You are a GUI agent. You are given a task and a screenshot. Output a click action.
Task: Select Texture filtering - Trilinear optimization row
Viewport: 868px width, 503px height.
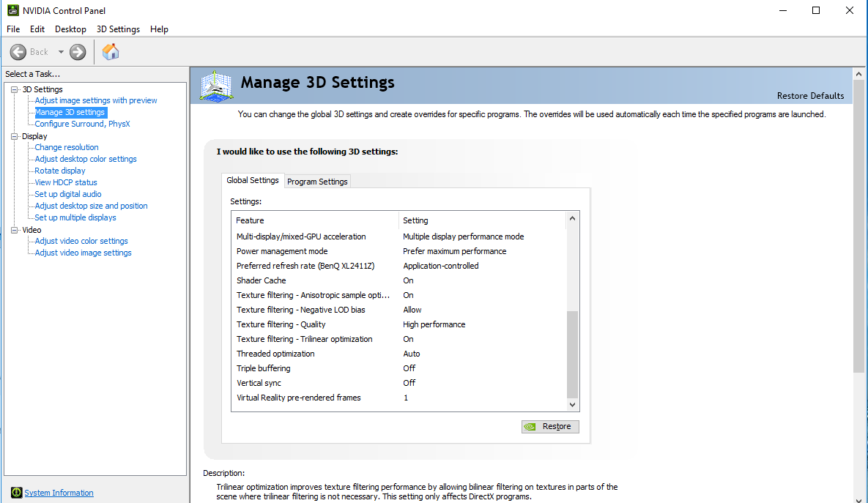tap(399, 339)
